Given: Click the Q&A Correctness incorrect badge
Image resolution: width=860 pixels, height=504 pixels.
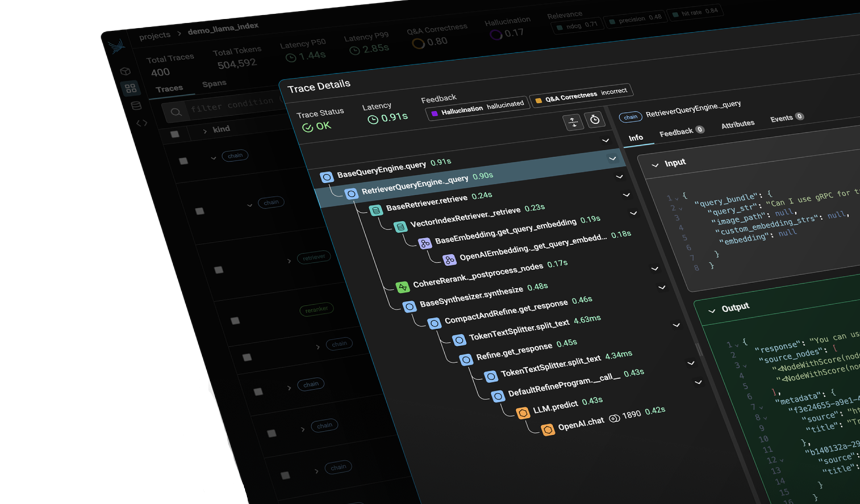Looking at the screenshot, I should click(581, 95).
